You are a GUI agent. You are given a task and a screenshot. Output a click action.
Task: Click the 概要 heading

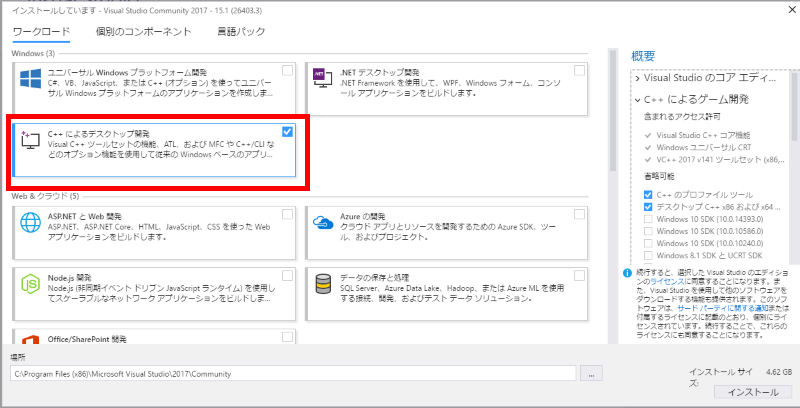click(x=643, y=56)
